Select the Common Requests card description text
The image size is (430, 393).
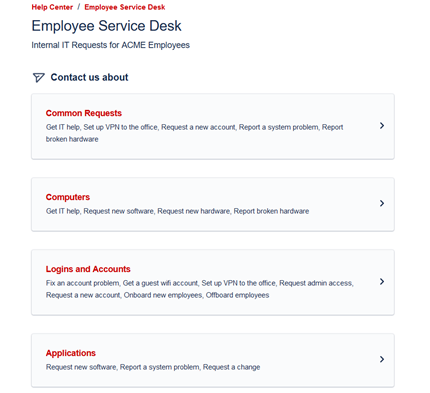click(x=194, y=133)
